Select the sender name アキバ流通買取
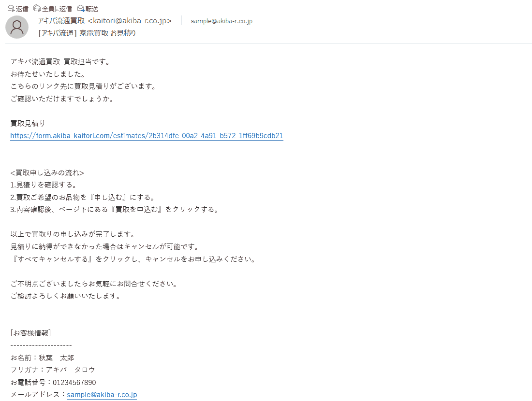Viewport: 532px width, 401px height. 61,21
